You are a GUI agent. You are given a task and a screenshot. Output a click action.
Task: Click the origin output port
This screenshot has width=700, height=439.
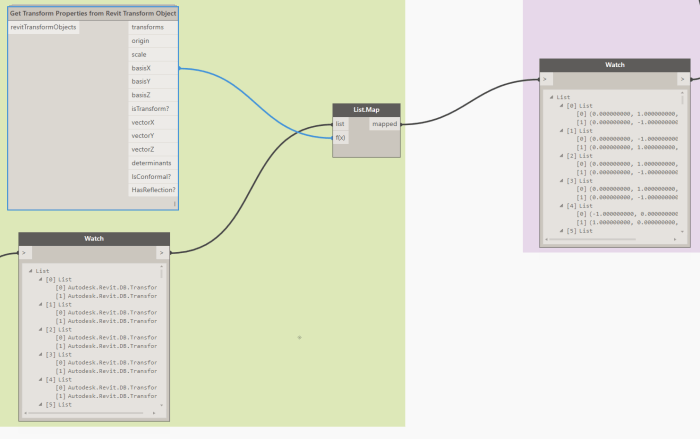(x=152, y=41)
